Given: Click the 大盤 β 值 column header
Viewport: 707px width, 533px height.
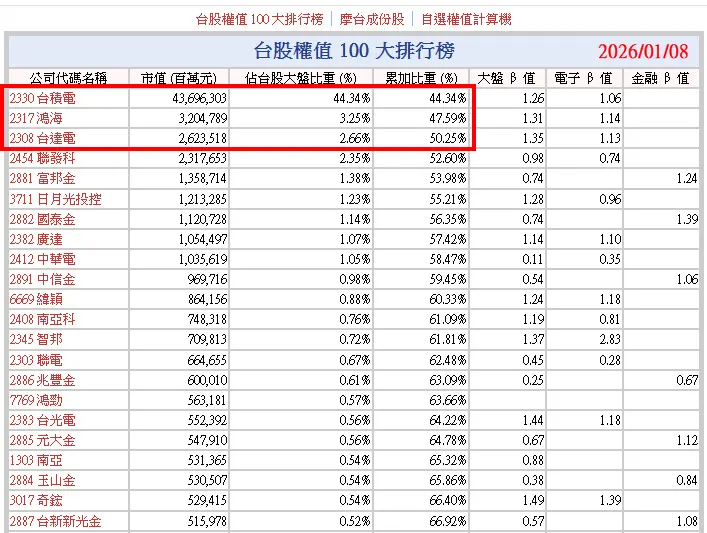Looking at the screenshot, I should 506,78.
